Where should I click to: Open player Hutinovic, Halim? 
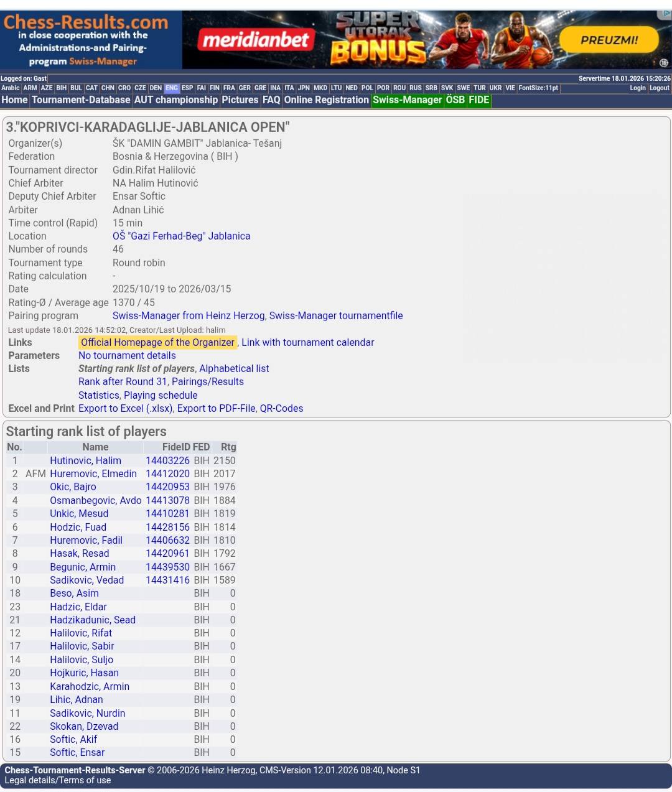pyautogui.click(x=85, y=461)
